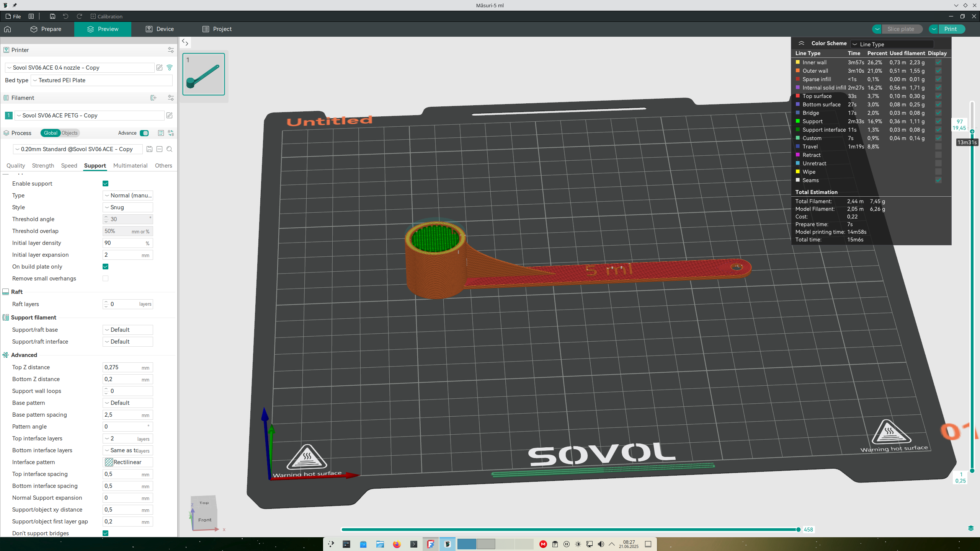Open the Color Scheme Line Type dropdown
This screenshot has width=980, height=551.
point(892,44)
